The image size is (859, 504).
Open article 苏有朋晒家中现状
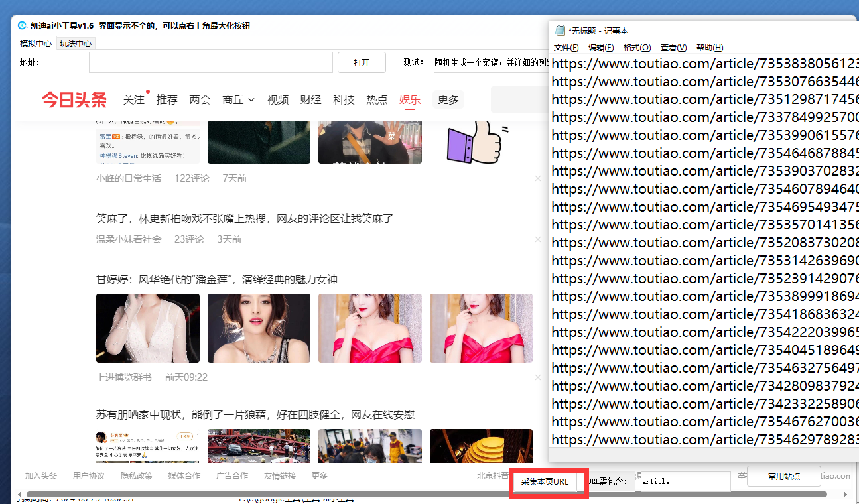click(x=255, y=414)
